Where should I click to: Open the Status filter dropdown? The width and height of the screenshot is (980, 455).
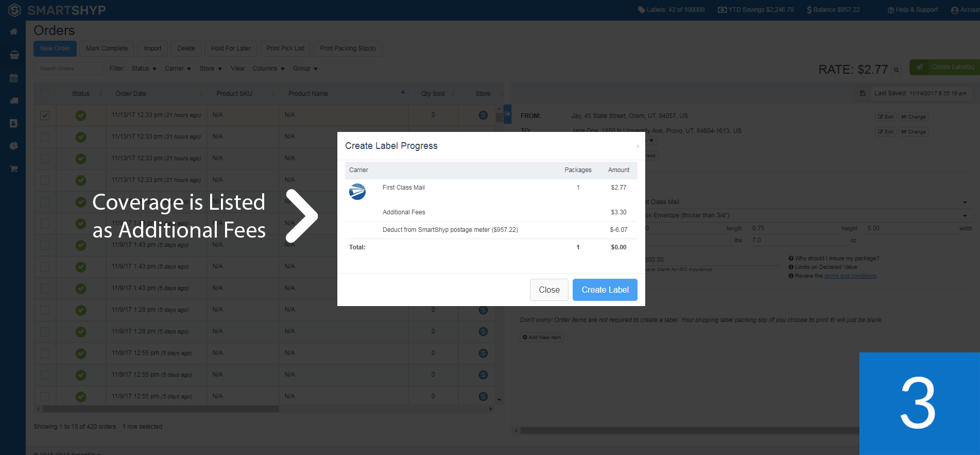[144, 69]
